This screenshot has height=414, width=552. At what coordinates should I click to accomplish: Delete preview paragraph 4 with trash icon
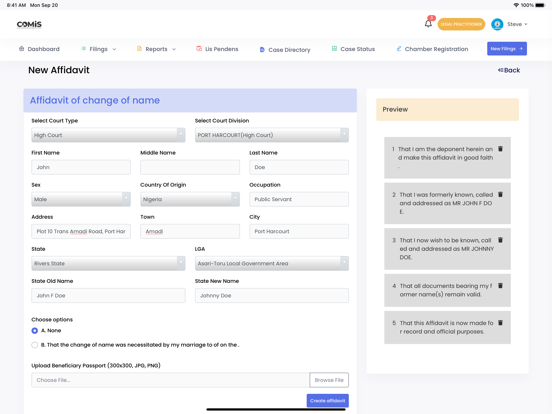[x=500, y=286]
